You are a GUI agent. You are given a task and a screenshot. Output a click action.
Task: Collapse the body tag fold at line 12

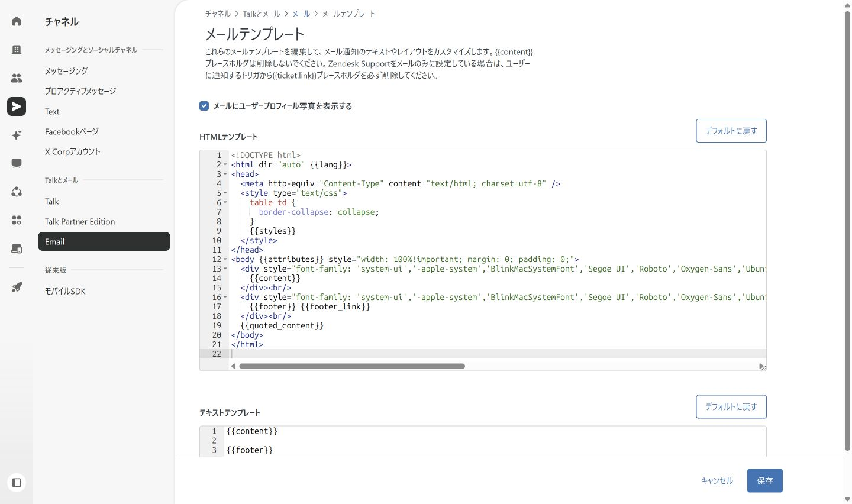click(x=225, y=259)
